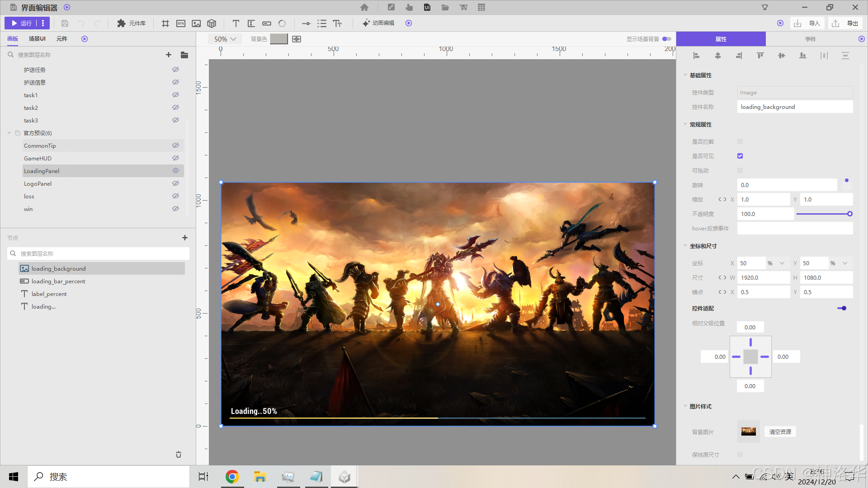Toggle the 控件适配 switch
868x488 pixels.
[x=842, y=308]
